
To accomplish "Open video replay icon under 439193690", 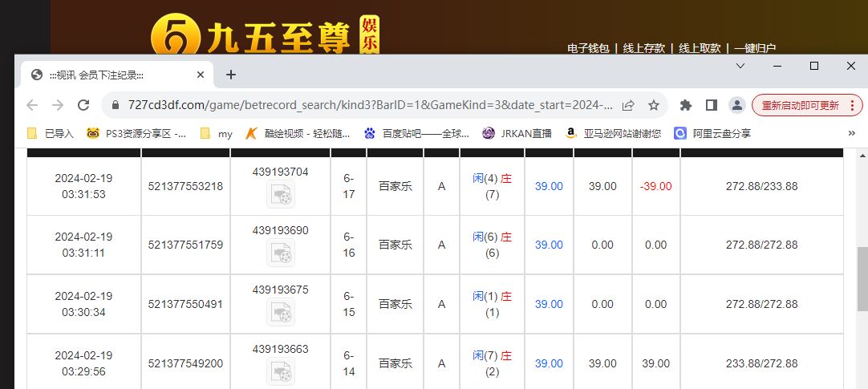I will [x=280, y=253].
